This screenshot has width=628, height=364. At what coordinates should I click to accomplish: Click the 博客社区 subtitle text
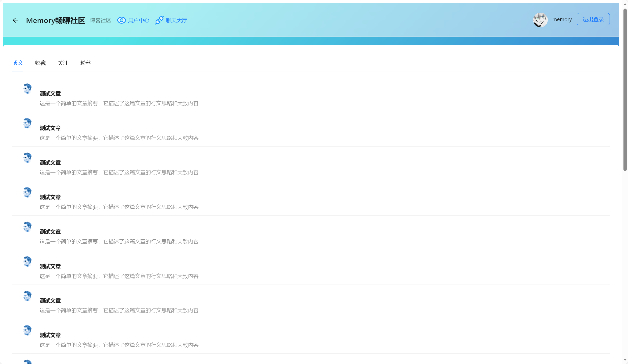[100, 20]
